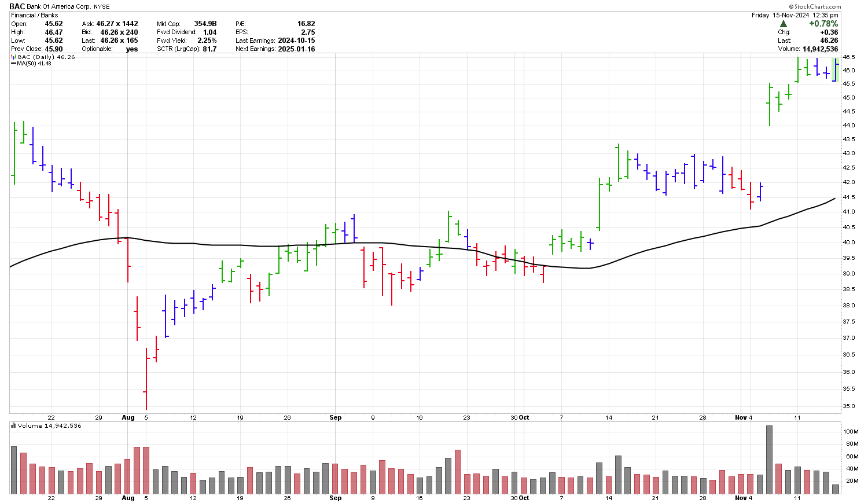
Task: Click the tallest volume bar in early November
Action: point(769,460)
